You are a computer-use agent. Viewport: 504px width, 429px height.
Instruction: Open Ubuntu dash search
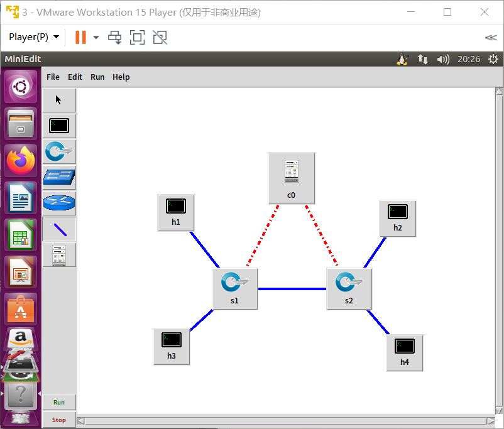pos(21,87)
